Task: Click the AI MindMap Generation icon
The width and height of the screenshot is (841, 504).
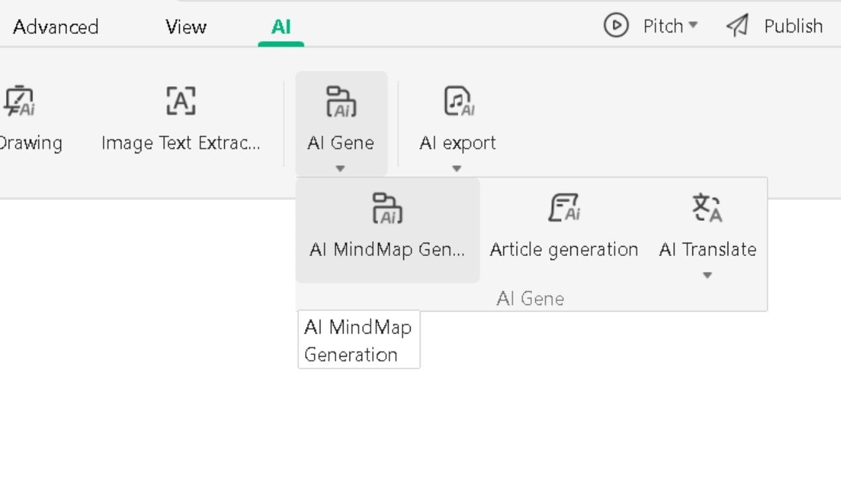Action: click(387, 208)
